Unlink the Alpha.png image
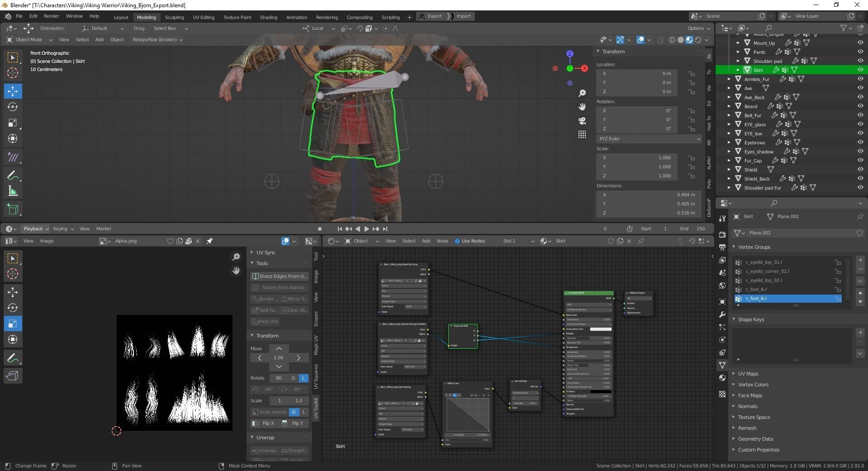 click(x=198, y=241)
